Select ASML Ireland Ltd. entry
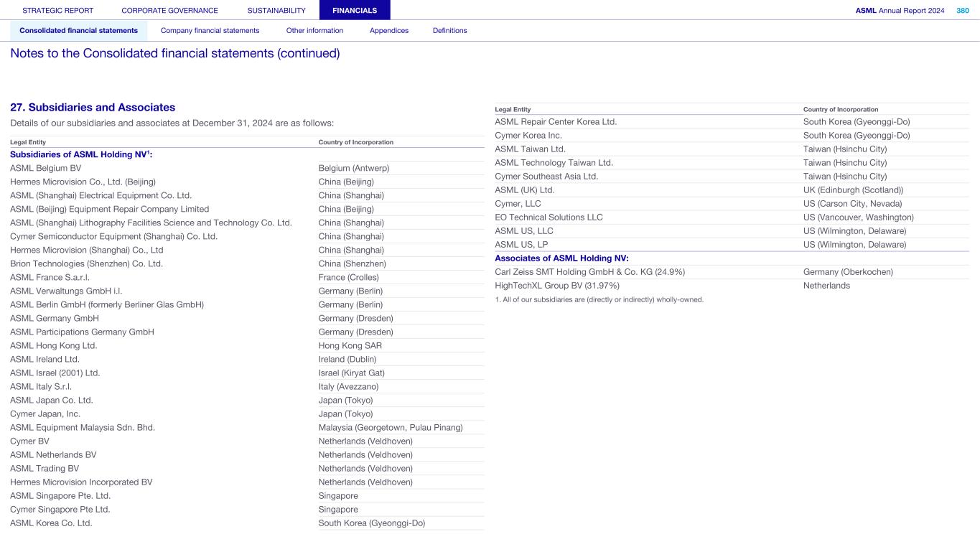 tap(45, 359)
